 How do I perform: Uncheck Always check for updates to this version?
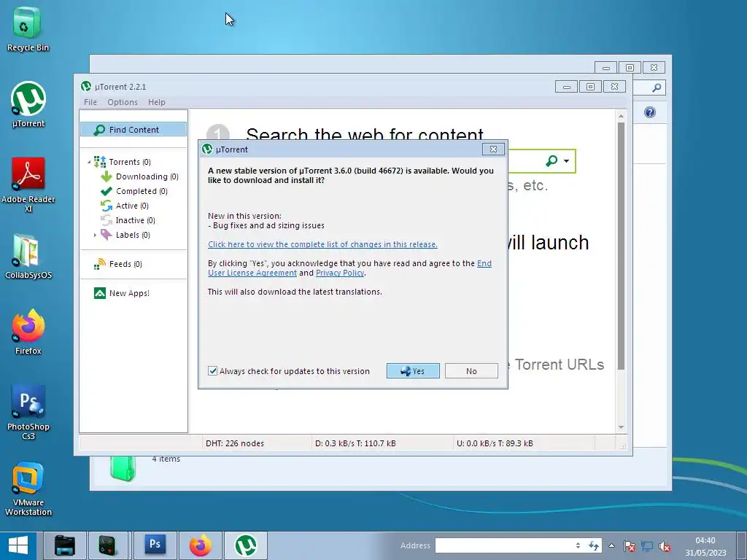(212, 371)
